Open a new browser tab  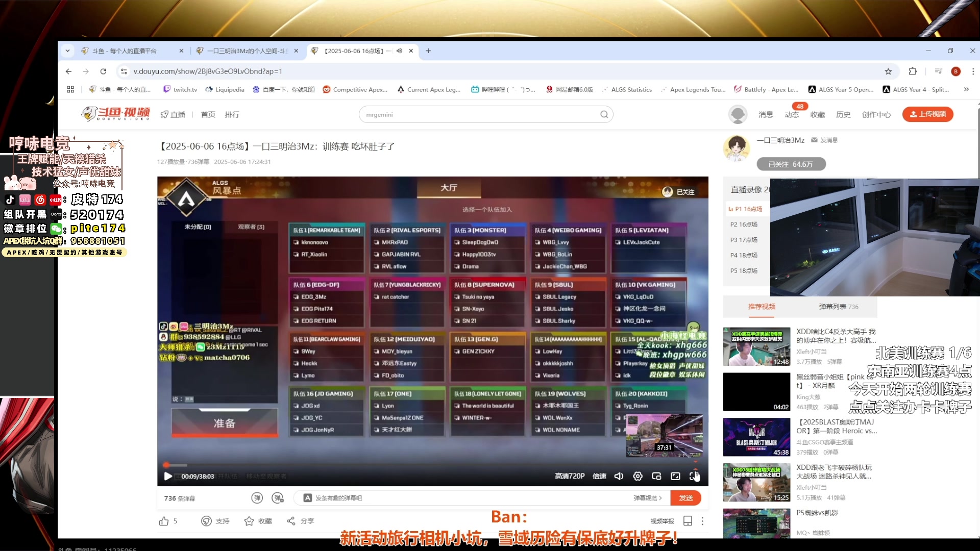pyautogui.click(x=428, y=51)
